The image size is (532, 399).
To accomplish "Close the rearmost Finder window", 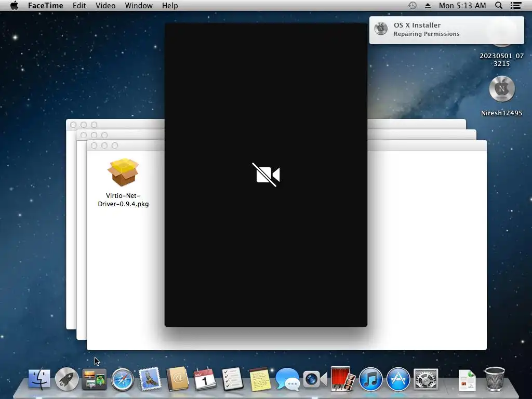I will pyautogui.click(x=73, y=125).
